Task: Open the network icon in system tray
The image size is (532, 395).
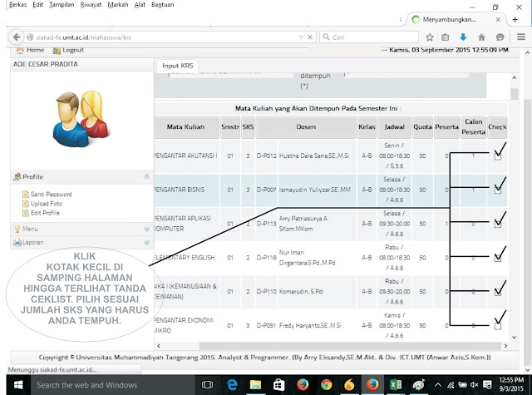Action: coord(451,385)
